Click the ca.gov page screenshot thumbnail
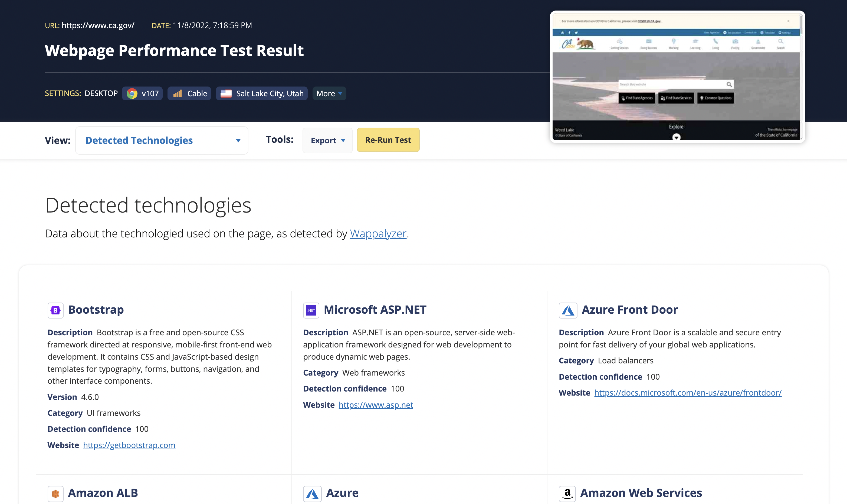The width and height of the screenshot is (847, 504). [676, 77]
